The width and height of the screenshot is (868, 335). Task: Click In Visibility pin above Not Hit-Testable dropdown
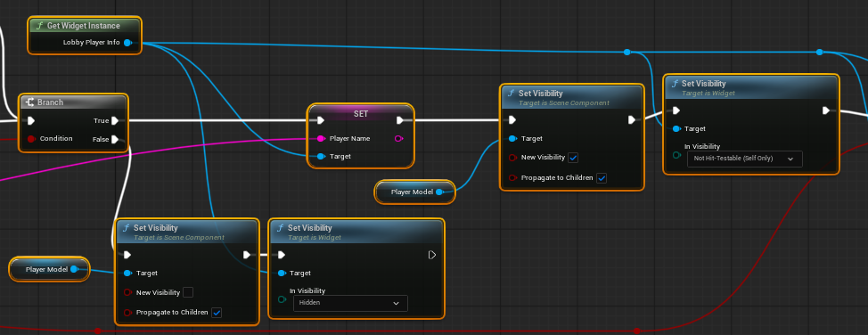(676, 155)
